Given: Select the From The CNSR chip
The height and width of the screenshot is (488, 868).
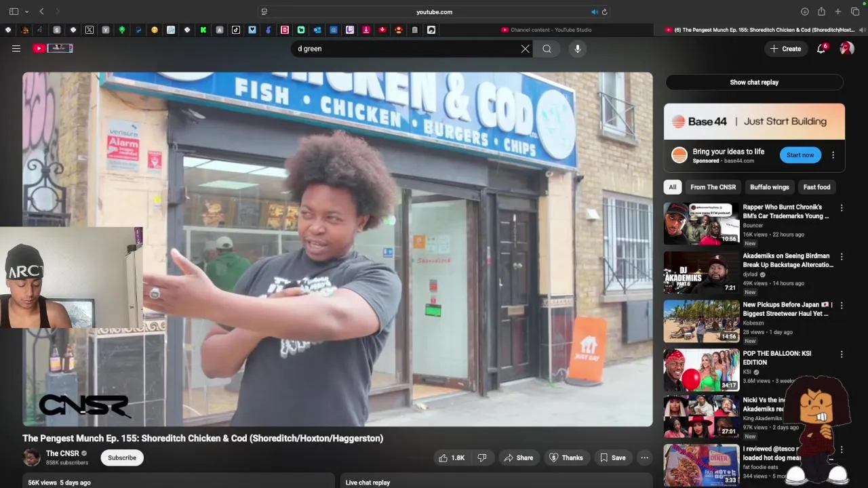Looking at the screenshot, I should point(713,187).
